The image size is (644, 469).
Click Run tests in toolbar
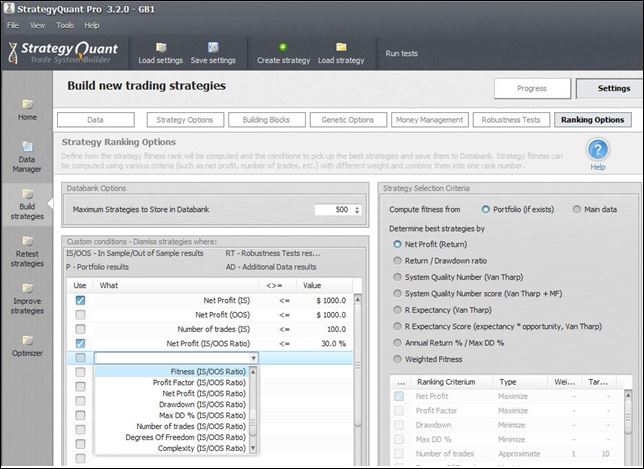pos(402,53)
